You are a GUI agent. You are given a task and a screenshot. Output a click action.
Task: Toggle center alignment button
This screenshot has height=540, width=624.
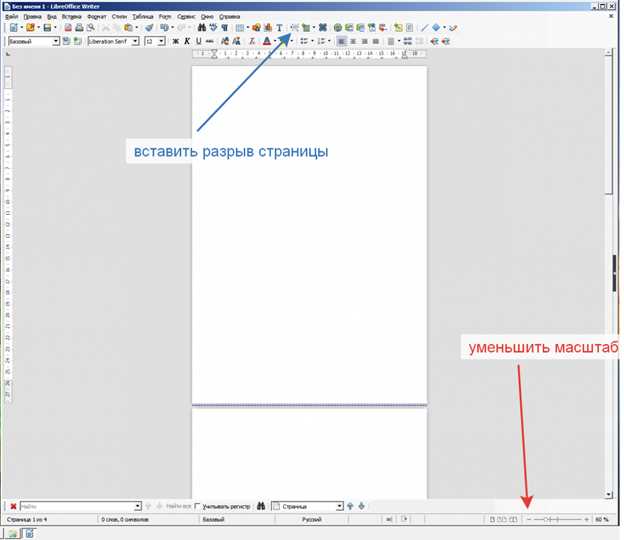353,41
